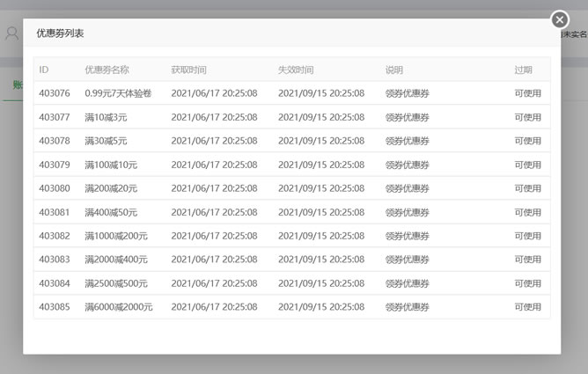Image resolution: width=588 pixels, height=374 pixels.
Task: Click the 过期 column header
Action: click(524, 70)
